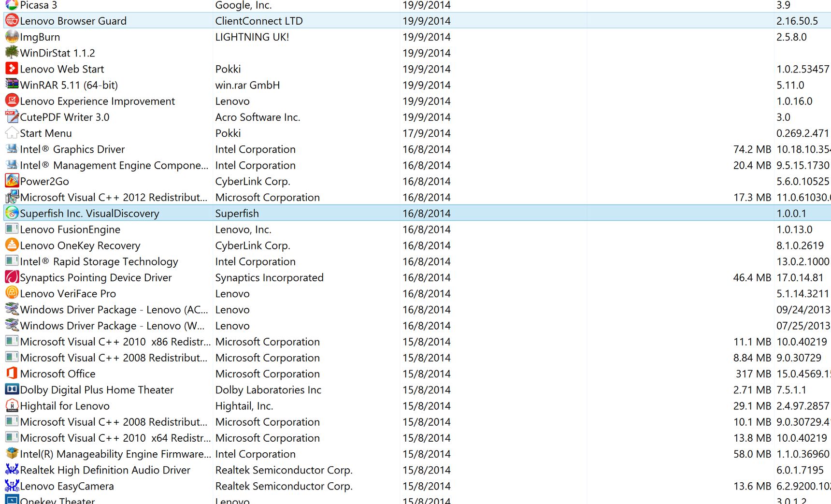
Task: Click the Superfish publisher cell
Action: pos(237,213)
